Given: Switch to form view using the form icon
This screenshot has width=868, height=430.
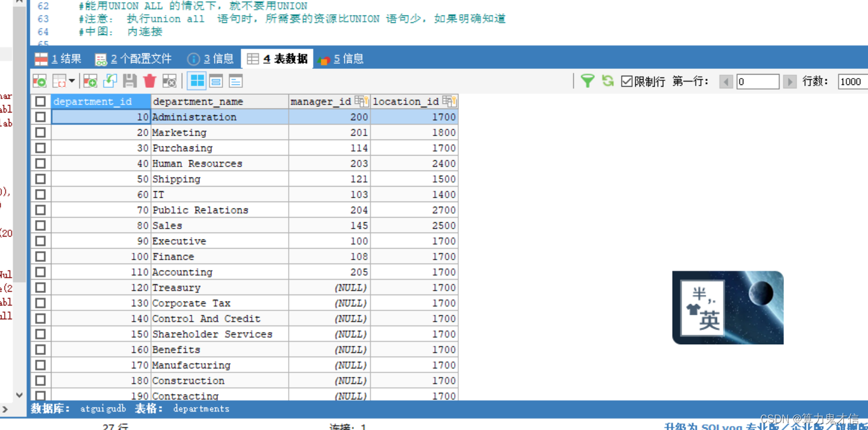Looking at the screenshot, I should point(216,81).
